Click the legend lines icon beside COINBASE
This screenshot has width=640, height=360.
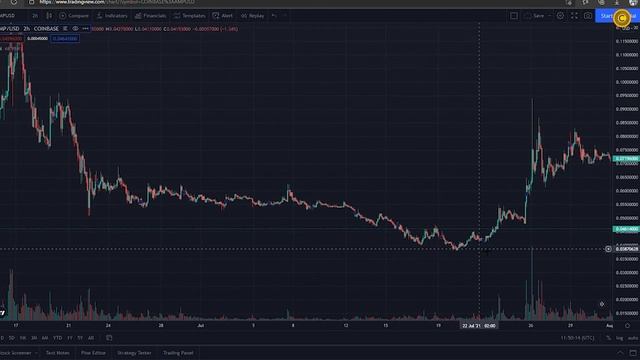click(x=65, y=29)
